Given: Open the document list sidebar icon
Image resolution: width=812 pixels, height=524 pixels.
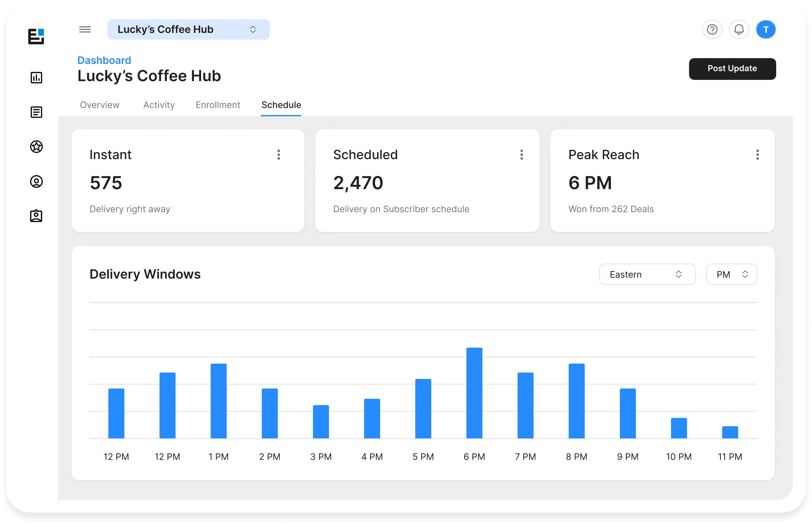Looking at the screenshot, I should click(x=36, y=112).
